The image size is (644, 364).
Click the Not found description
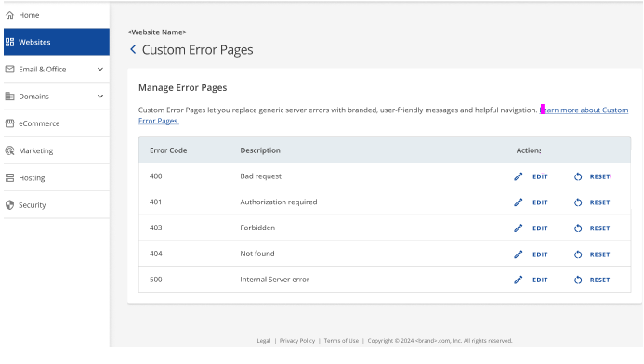257,253
